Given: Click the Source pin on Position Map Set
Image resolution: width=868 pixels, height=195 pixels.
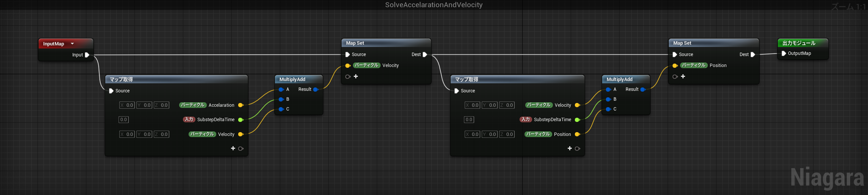Looking at the screenshot, I should click(675, 55).
